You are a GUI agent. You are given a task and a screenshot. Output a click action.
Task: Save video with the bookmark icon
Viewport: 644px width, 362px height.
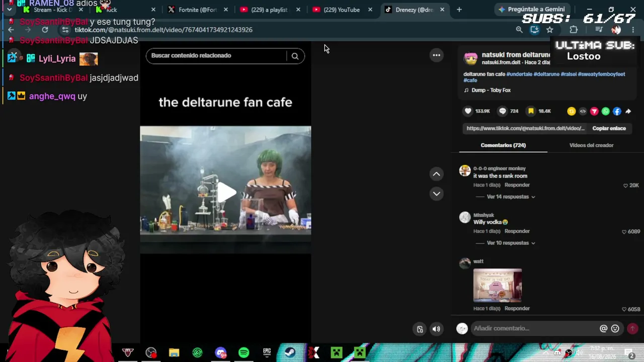[x=531, y=111]
